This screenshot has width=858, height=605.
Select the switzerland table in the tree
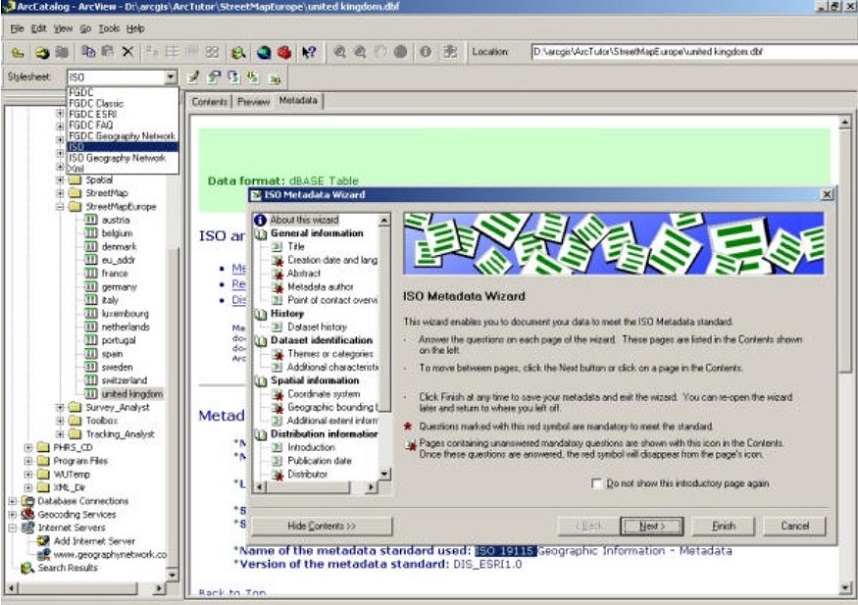tap(124, 381)
